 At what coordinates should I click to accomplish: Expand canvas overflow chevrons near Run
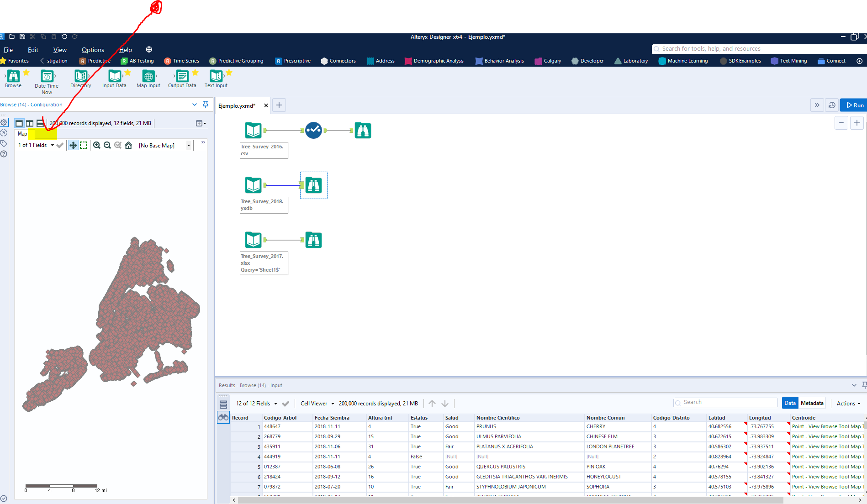(817, 105)
